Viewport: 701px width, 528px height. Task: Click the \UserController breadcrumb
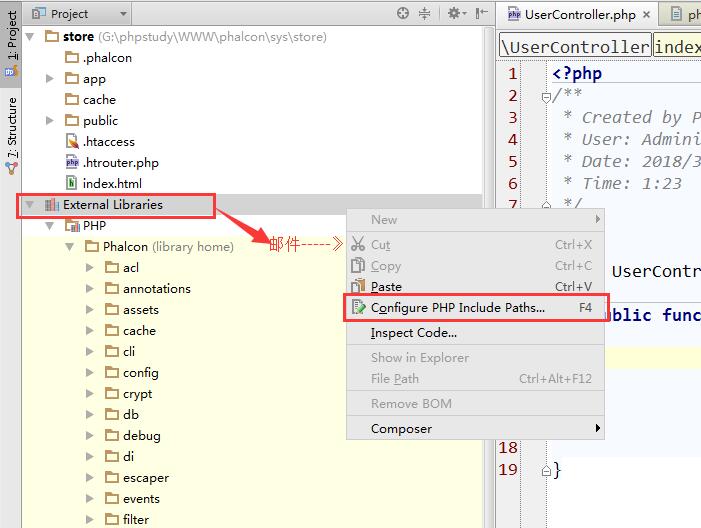pos(576,47)
